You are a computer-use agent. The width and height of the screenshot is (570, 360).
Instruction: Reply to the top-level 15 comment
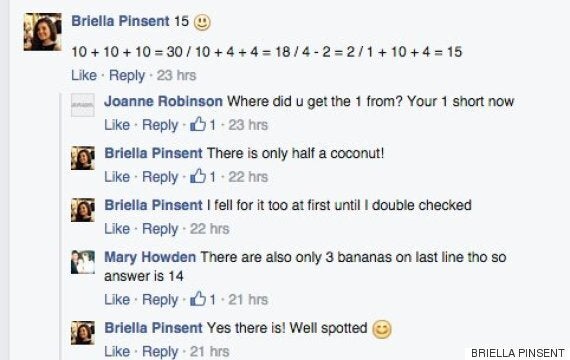coord(127,75)
